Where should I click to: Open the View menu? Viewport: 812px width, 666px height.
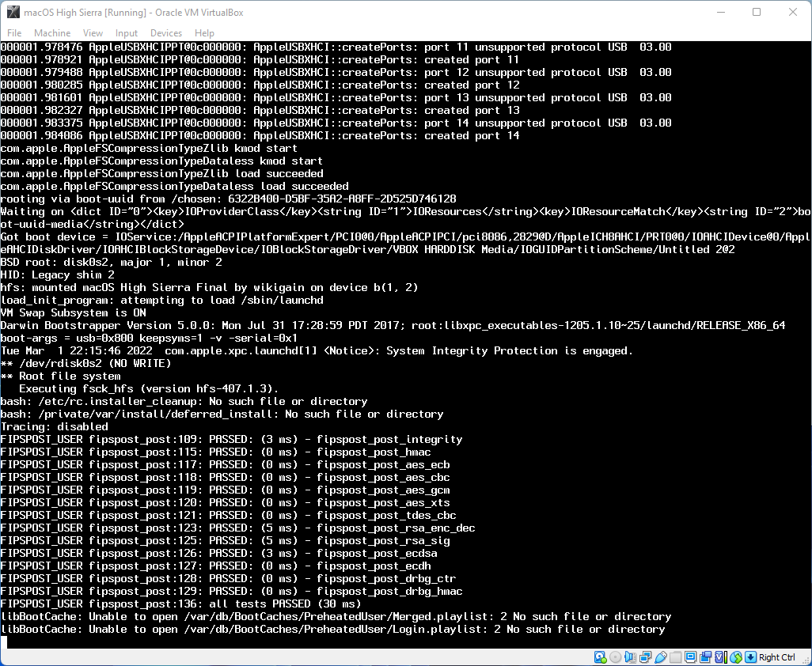[93, 33]
